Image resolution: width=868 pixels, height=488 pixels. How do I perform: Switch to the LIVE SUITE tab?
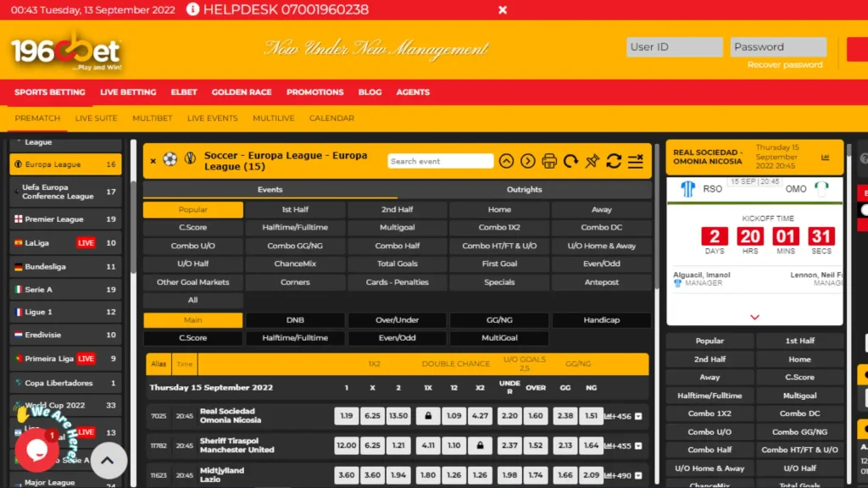[x=97, y=119]
